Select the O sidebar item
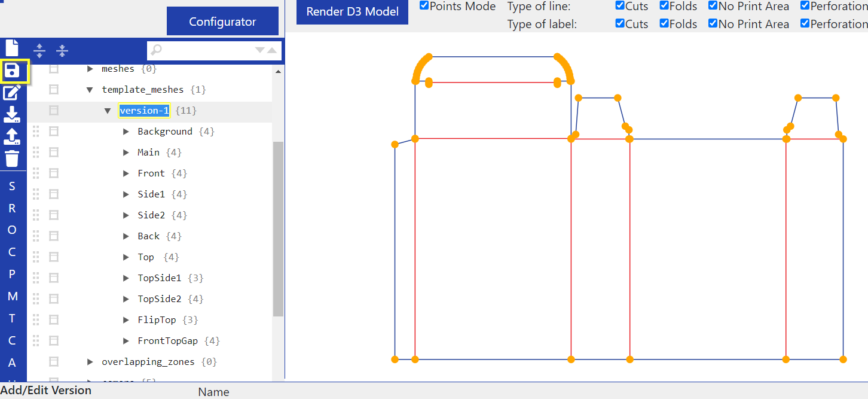 [12, 230]
